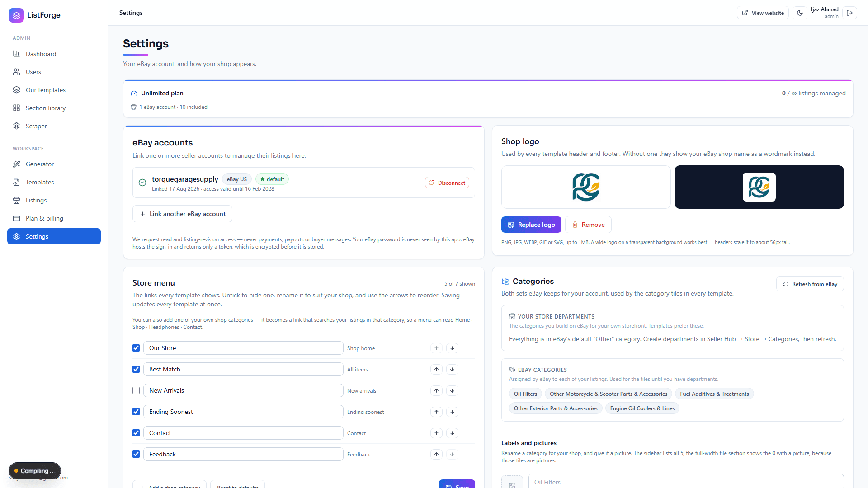Click Refresh from eBay button

click(810, 284)
